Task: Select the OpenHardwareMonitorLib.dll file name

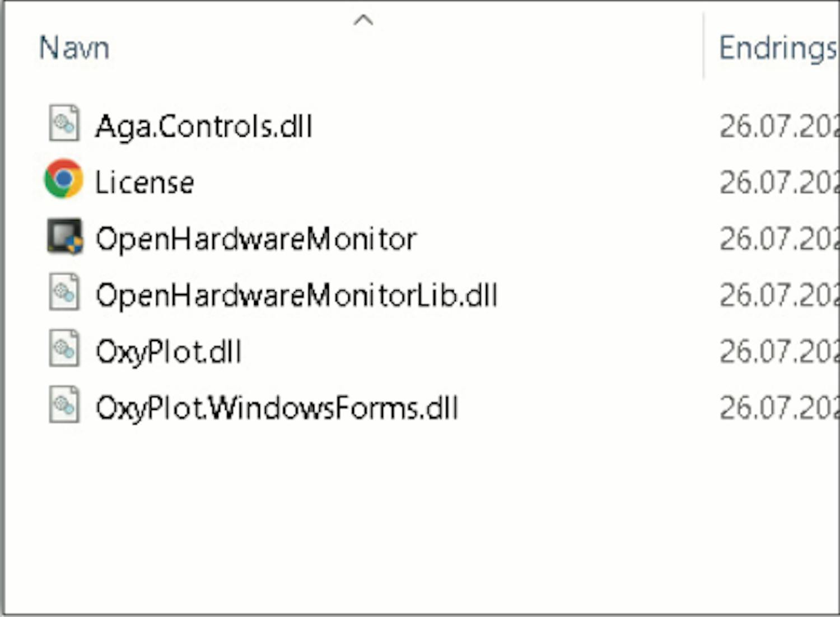Action: (296, 295)
